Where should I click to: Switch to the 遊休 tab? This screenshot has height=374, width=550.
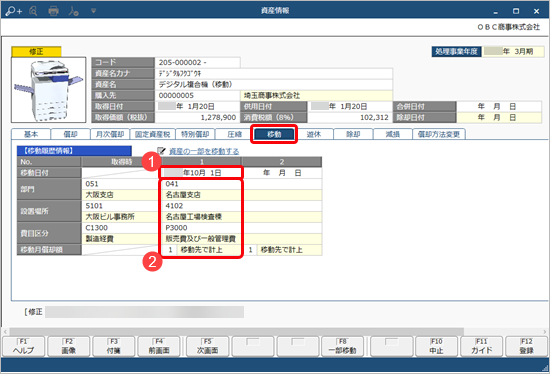click(314, 134)
